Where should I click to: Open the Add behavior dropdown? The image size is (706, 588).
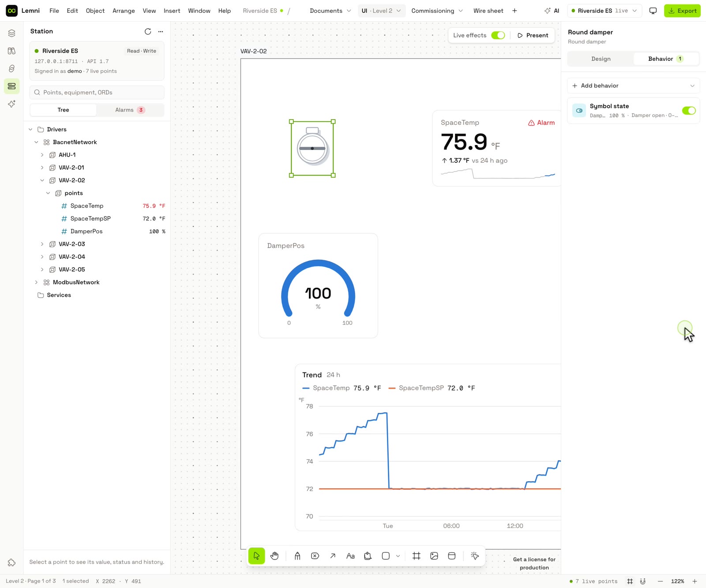633,86
